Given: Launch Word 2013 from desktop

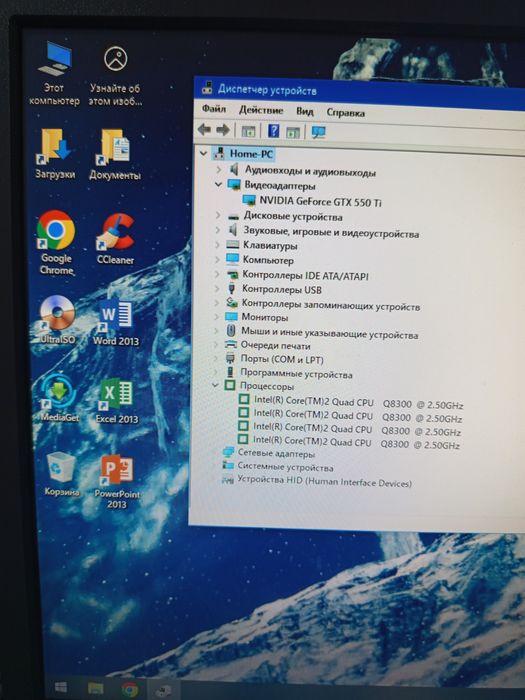Looking at the screenshot, I should coord(116,322).
